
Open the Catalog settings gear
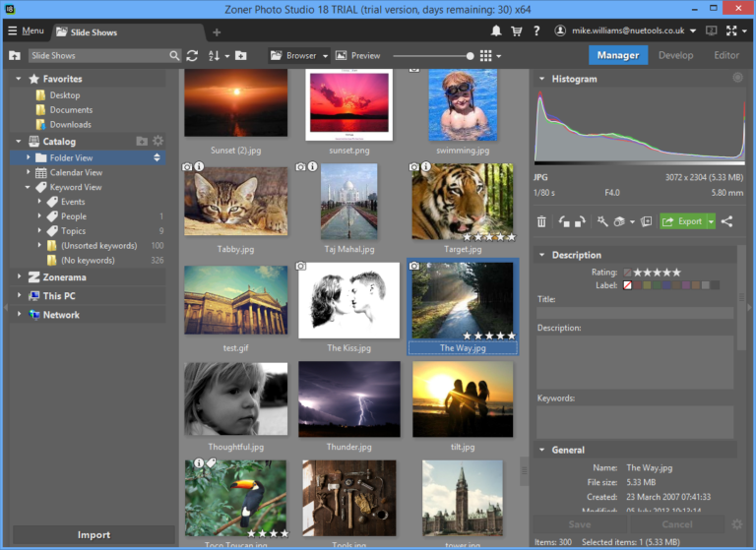click(158, 142)
